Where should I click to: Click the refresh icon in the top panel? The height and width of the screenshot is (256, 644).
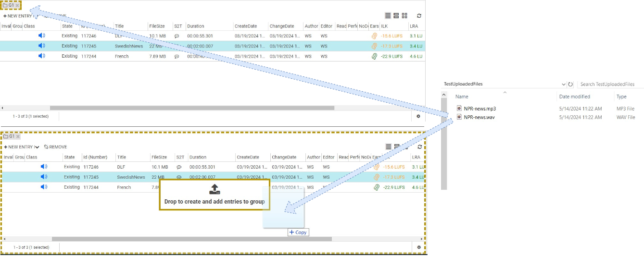[x=419, y=16]
